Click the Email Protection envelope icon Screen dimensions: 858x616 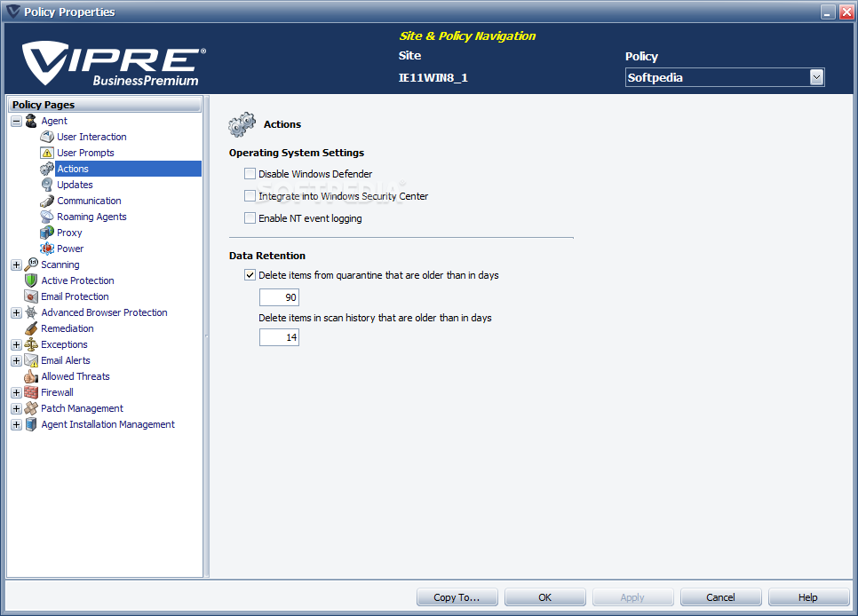click(31, 296)
